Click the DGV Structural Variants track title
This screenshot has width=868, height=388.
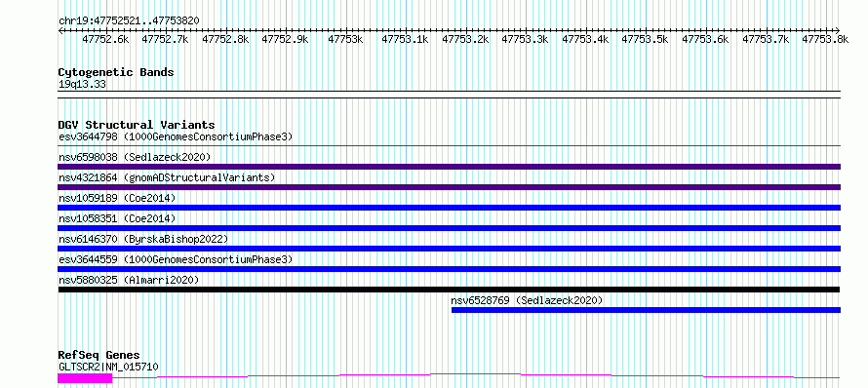137,125
